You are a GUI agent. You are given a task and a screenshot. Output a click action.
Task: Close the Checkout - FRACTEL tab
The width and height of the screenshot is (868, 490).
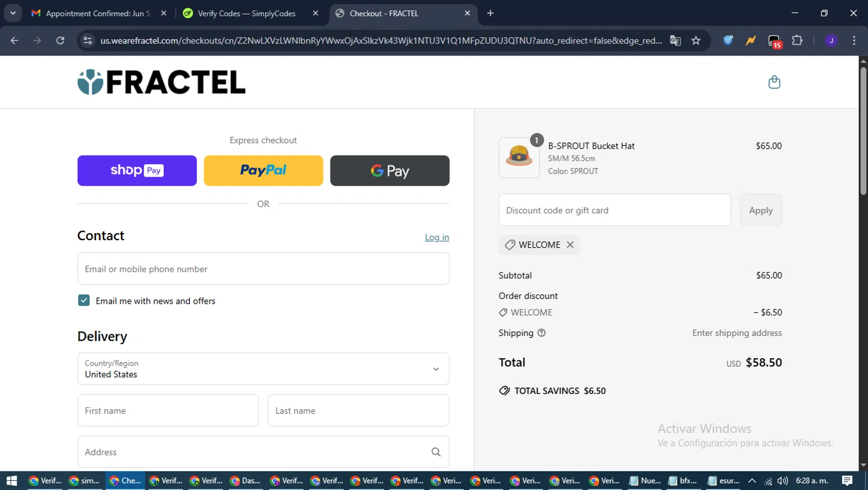468,13
